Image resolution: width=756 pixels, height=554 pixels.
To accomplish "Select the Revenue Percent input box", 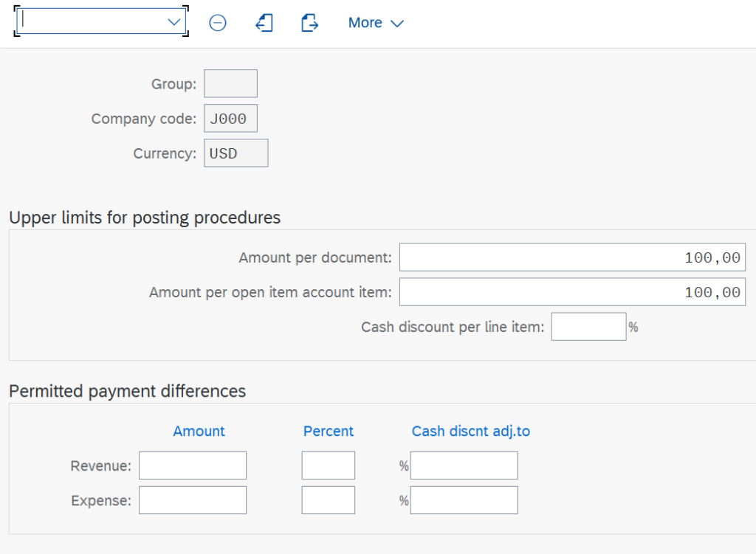I will coord(329,465).
